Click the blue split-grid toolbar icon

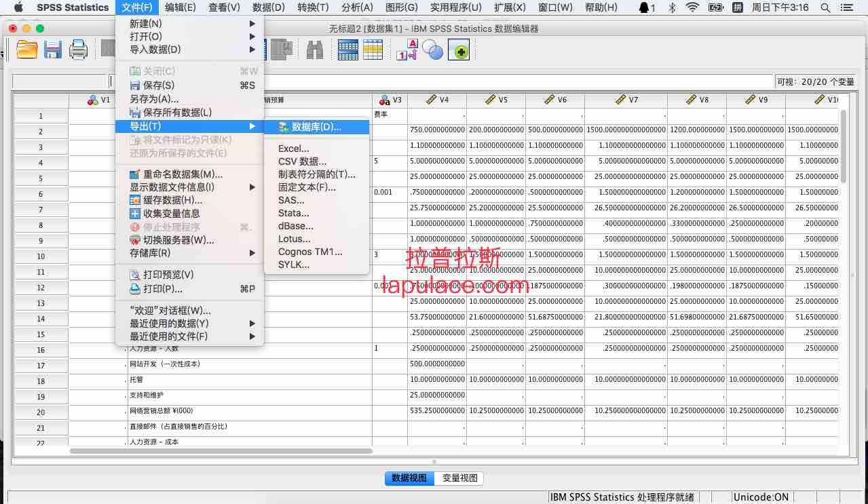pyautogui.click(x=348, y=50)
